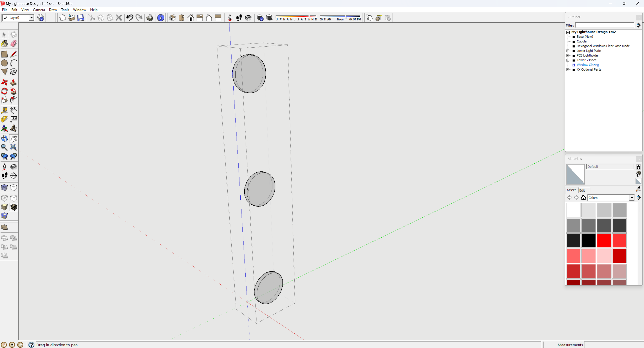The height and width of the screenshot is (348, 644).
Task: Select the Protractor tool
Action: point(4,119)
